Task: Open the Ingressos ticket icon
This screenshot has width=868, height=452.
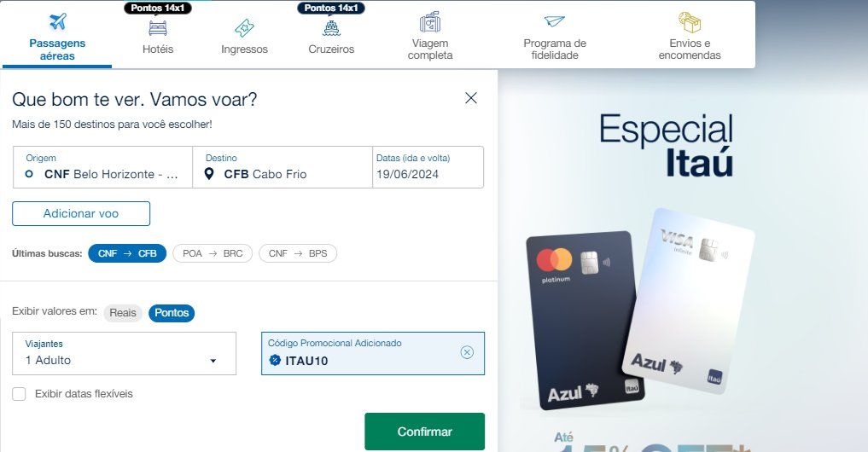Action: click(x=244, y=27)
